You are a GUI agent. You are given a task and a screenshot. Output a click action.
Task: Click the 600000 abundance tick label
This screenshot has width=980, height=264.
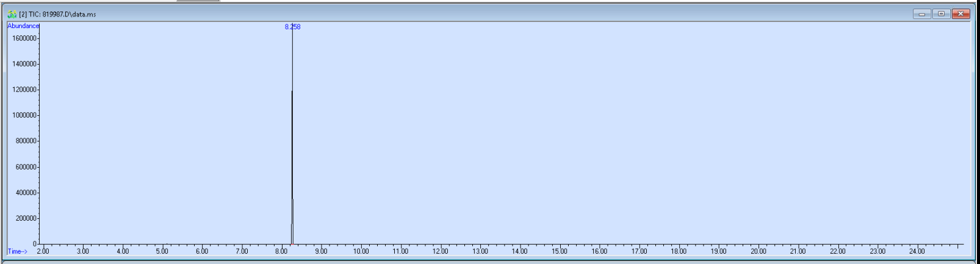tap(26, 167)
